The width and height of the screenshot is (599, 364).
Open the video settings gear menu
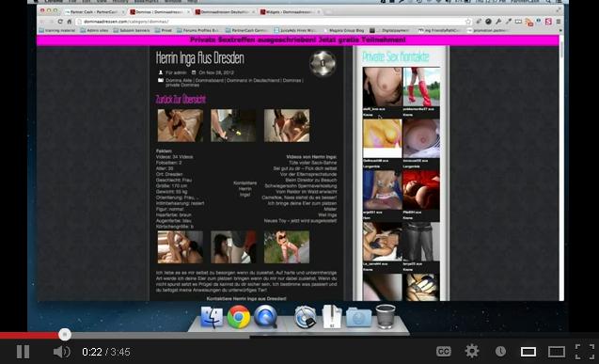click(472, 351)
